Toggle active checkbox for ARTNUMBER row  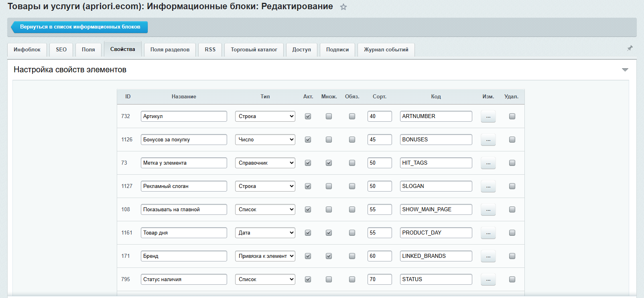click(308, 116)
